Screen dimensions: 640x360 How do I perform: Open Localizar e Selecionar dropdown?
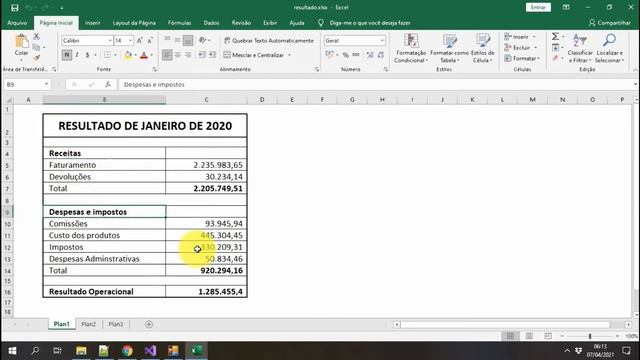click(x=609, y=48)
